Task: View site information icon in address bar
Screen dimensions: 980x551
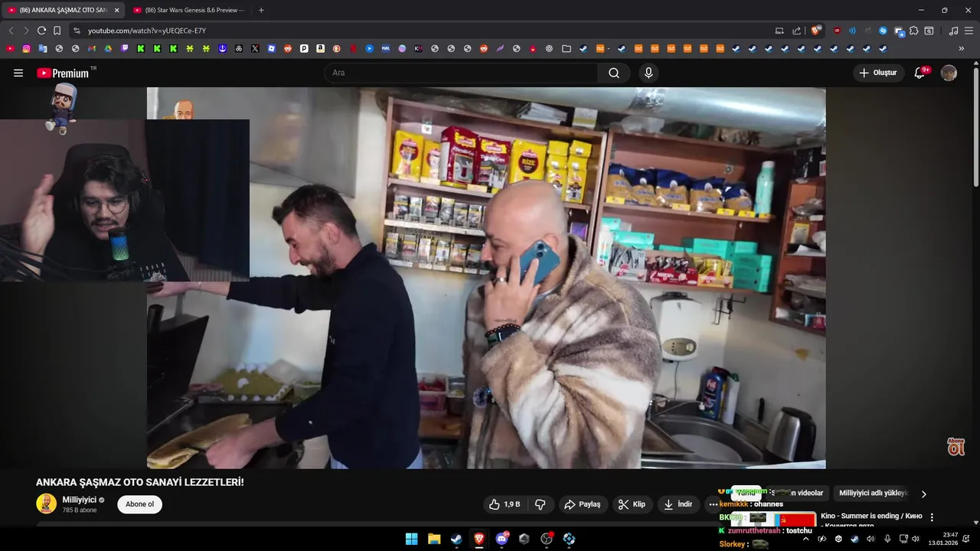Action: click(77, 31)
